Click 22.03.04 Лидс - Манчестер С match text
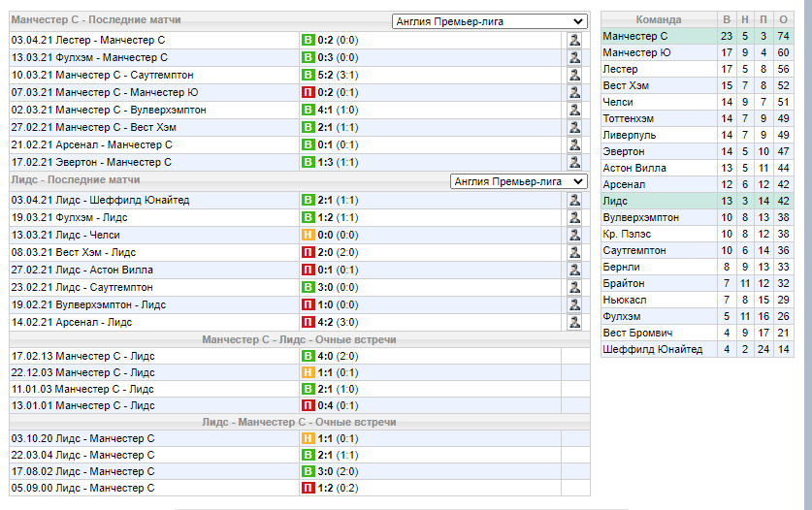The width and height of the screenshot is (812, 510). (x=82, y=455)
